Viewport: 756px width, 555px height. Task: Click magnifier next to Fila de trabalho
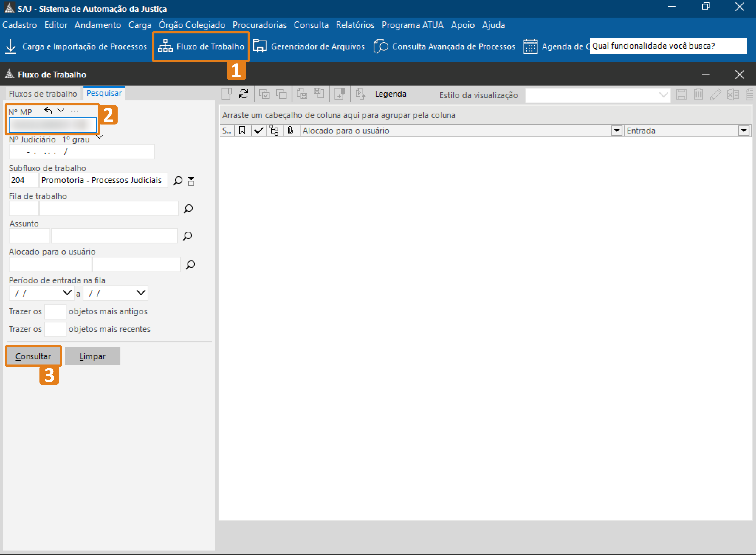188,209
